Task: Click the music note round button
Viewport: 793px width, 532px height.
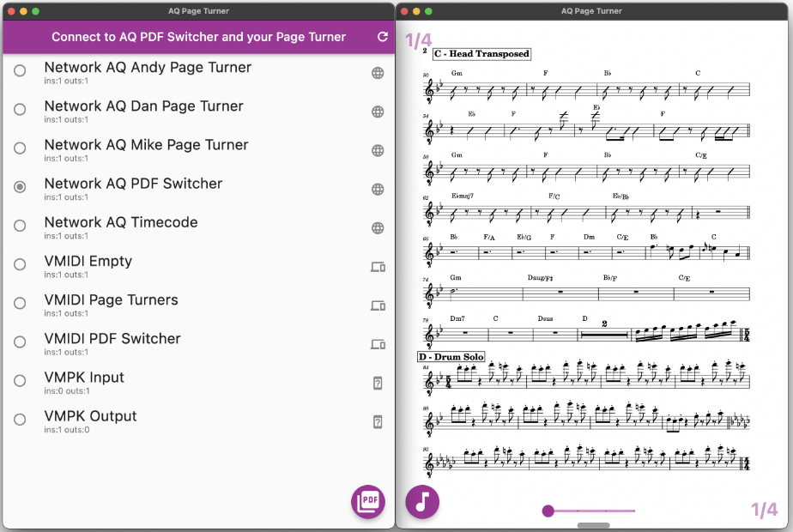Action: (x=422, y=502)
